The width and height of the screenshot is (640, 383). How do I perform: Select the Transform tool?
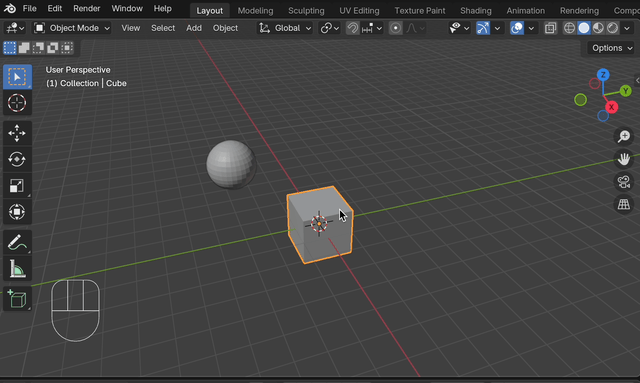tap(17, 212)
